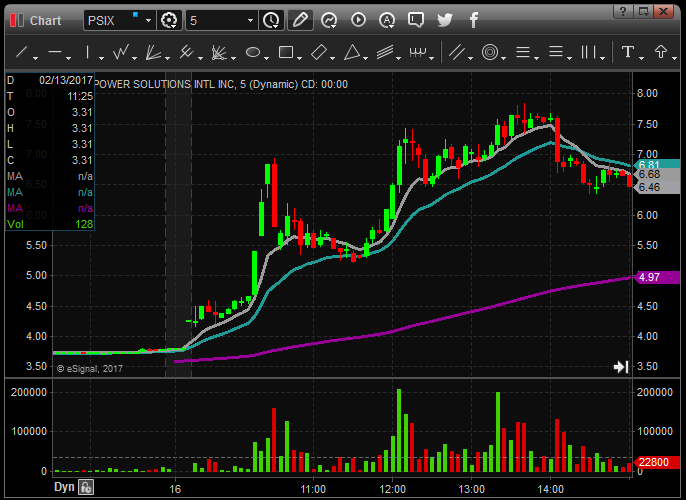Select the rectangle drawing tool
This screenshot has width=686, height=500.
286,52
